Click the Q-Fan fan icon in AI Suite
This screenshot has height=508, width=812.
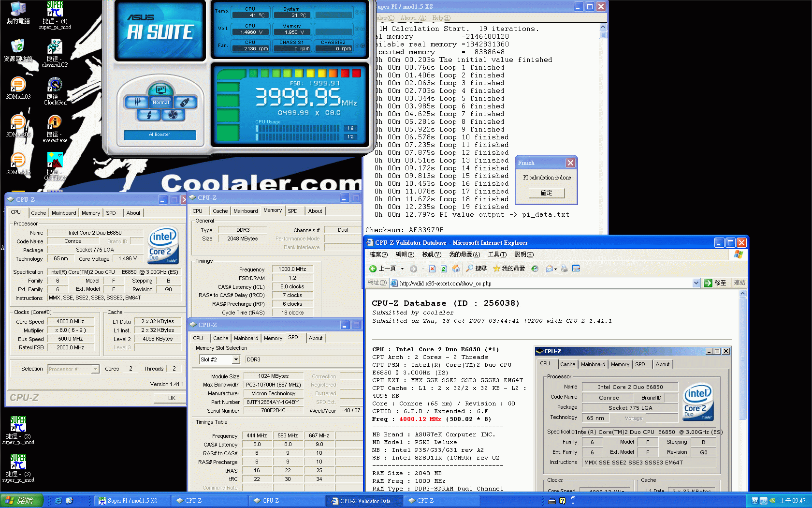tap(173, 115)
